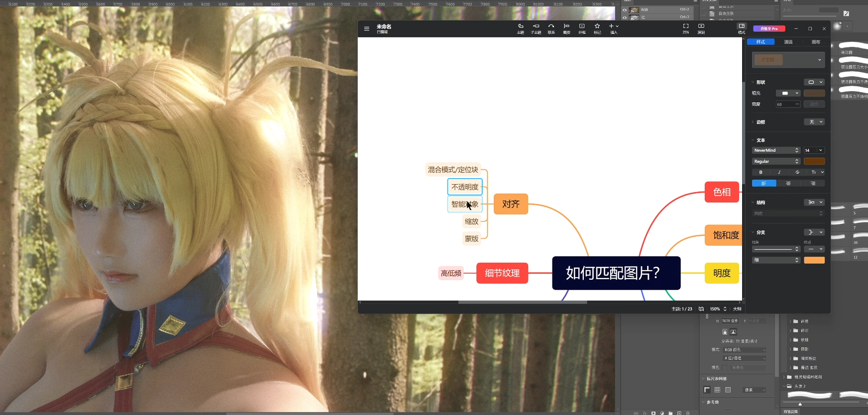Screen dimensions: 868x415
Task: Switch to the 样式 (style) tab
Action: click(760, 42)
